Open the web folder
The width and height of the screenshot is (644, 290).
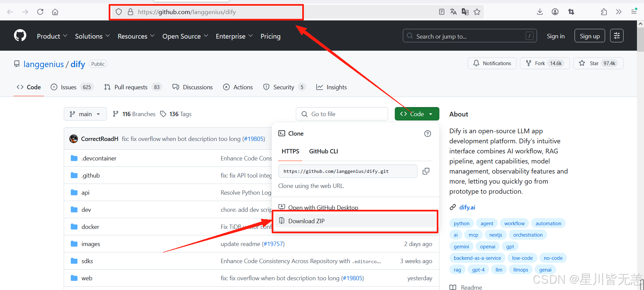(87, 278)
